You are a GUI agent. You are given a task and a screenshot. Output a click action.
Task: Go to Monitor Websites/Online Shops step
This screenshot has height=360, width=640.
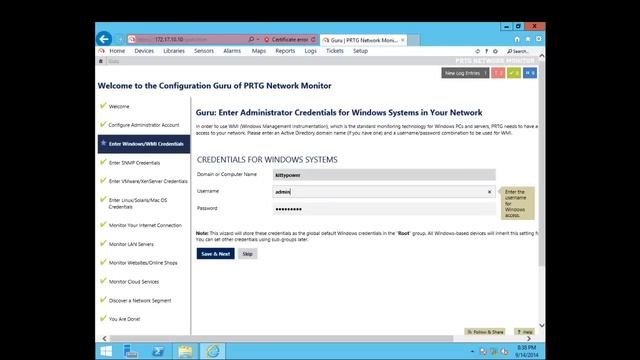(x=144, y=263)
